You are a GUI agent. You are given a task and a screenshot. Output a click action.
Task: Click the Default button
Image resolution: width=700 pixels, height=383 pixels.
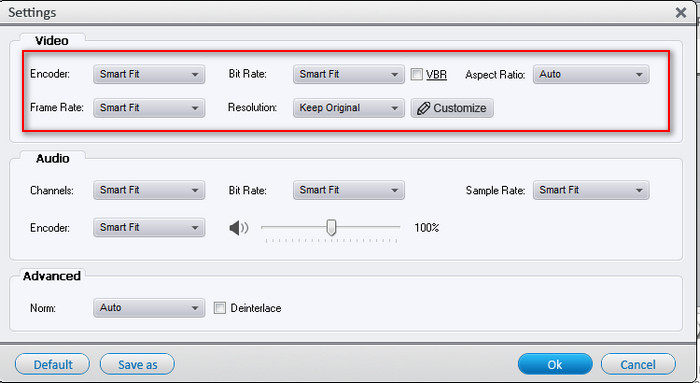pyautogui.click(x=53, y=364)
